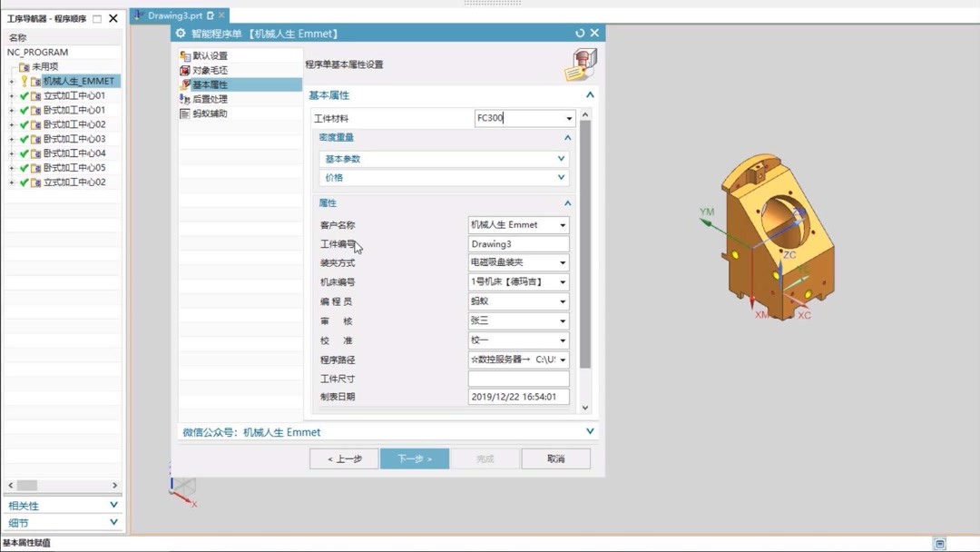
Task: Click inside the 工件尺寸 input field
Action: coord(517,377)
